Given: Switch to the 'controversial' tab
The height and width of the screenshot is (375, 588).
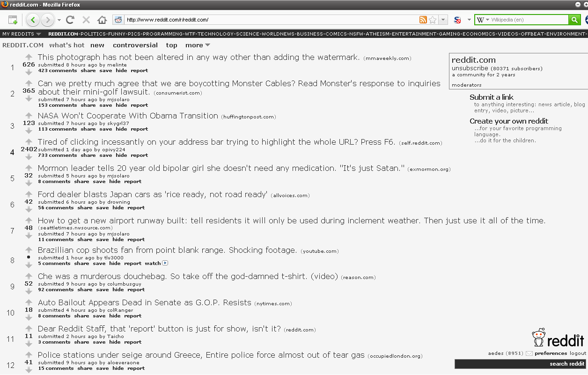Looking at the screenshot, I should 135,45.
